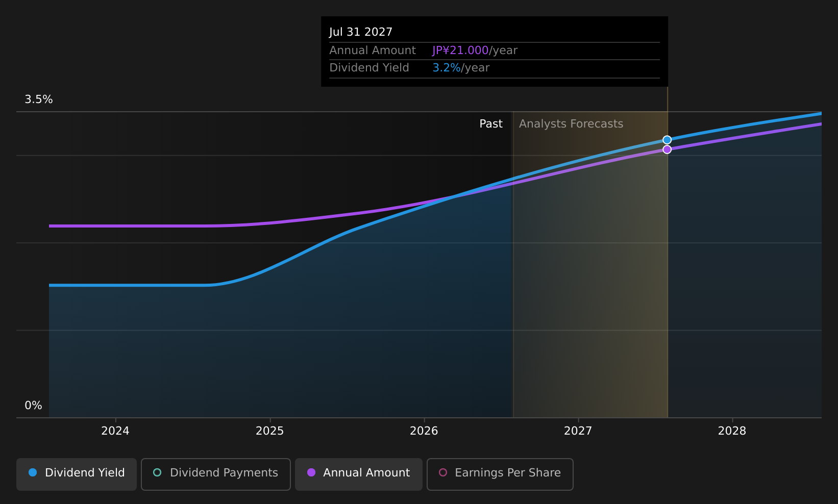Click the 2028 axis label
Viewport: 838px width, 504px height.
(732, 431)
